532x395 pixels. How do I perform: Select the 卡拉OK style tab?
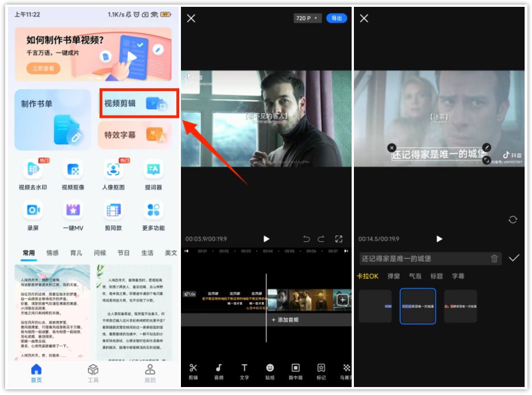(x=368, y=276)
